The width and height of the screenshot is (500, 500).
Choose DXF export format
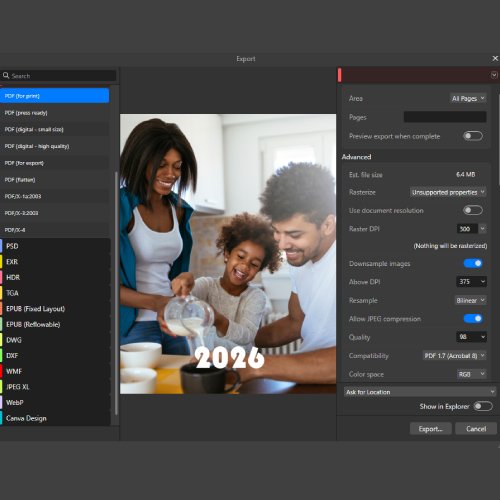[55, 356]
